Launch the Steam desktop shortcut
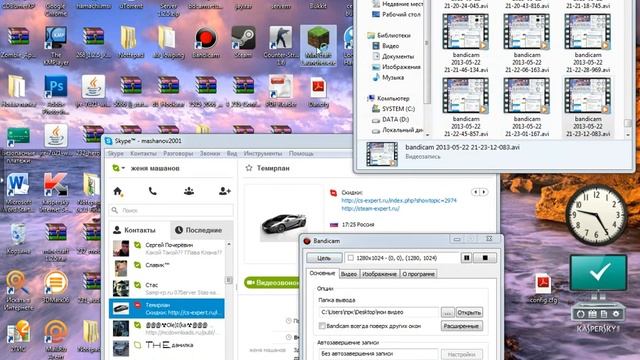This screenshot has width=640, height=360. [243, 42]
